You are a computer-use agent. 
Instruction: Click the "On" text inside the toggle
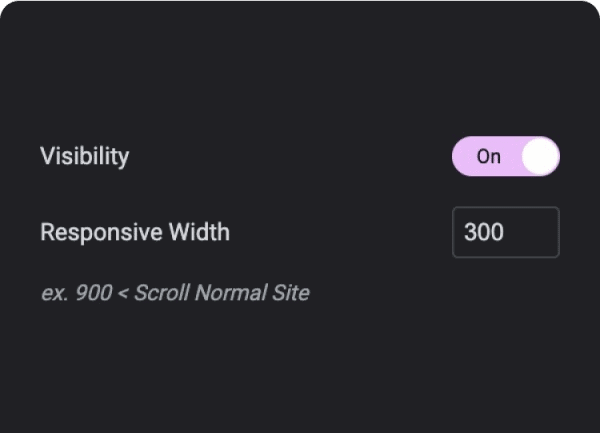click(488, 157)
